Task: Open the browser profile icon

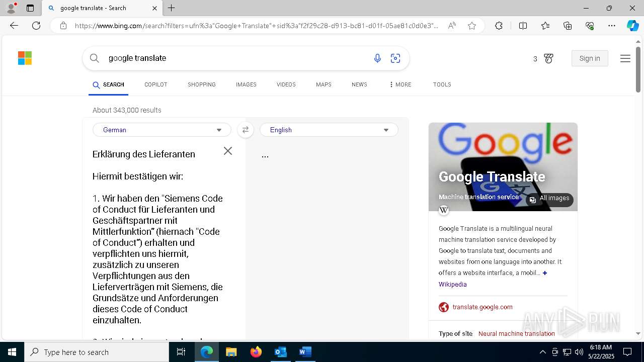Action: tap(11, 8)
